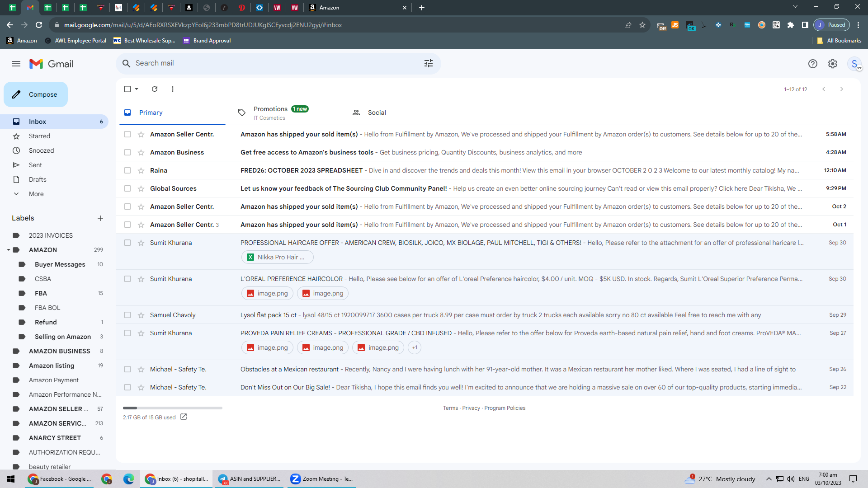Click the storage usage progress bar

point(173,408)
